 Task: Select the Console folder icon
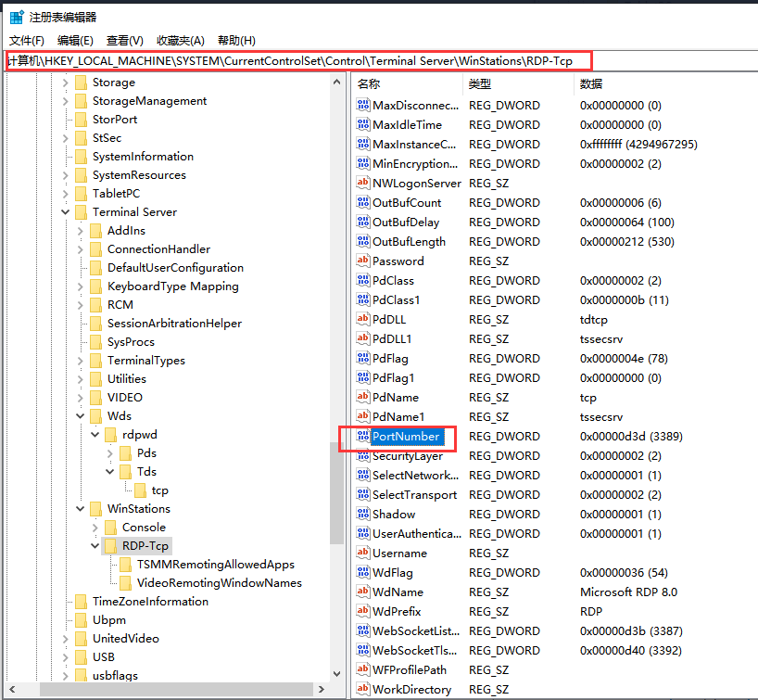[x=110, y=528]
